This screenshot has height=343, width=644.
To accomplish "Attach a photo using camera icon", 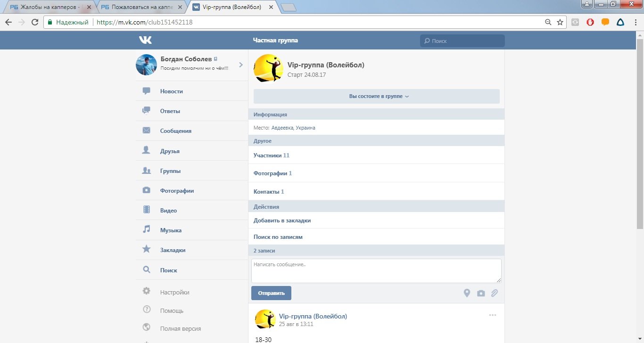I will tap(481, 293).
